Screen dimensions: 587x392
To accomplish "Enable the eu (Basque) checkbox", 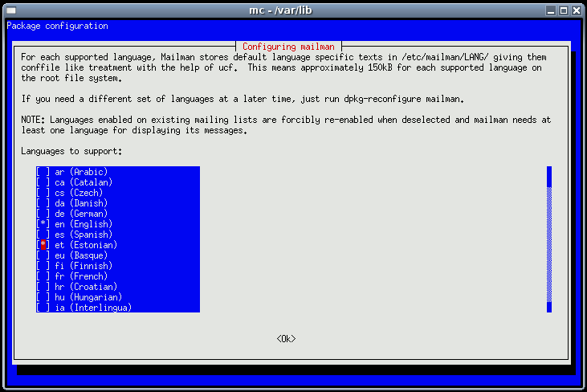I will click(43, 255).
